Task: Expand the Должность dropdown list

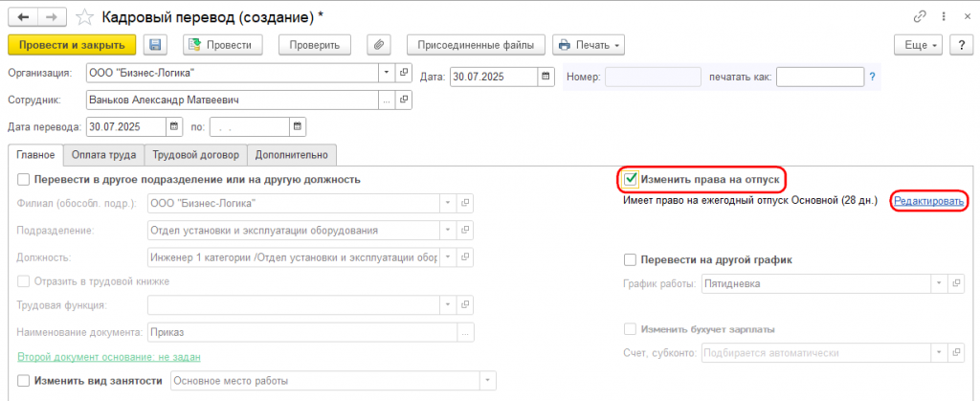Action: (448, 256)
